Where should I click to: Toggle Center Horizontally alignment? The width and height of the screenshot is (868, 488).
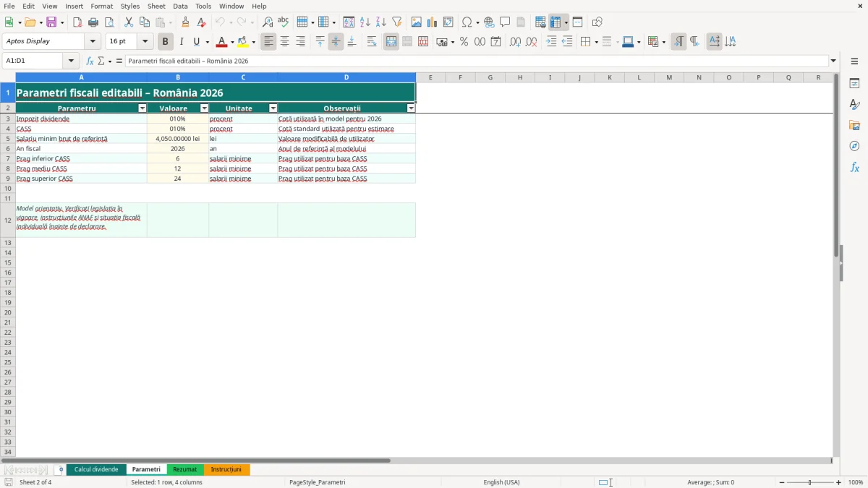[284, 42]
